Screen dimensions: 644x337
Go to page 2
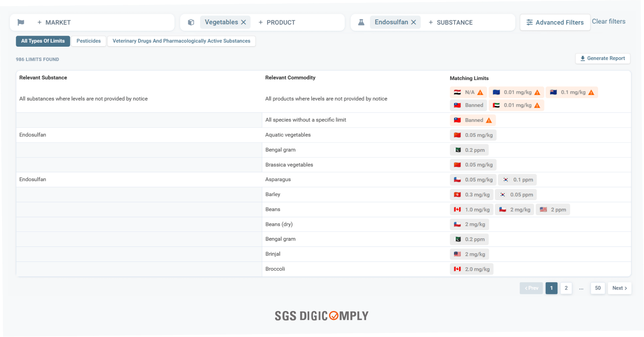[566, 288]
